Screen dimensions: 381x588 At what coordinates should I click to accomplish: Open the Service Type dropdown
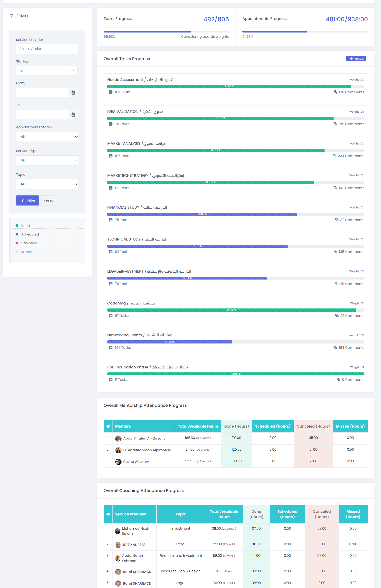click(47, 160)
